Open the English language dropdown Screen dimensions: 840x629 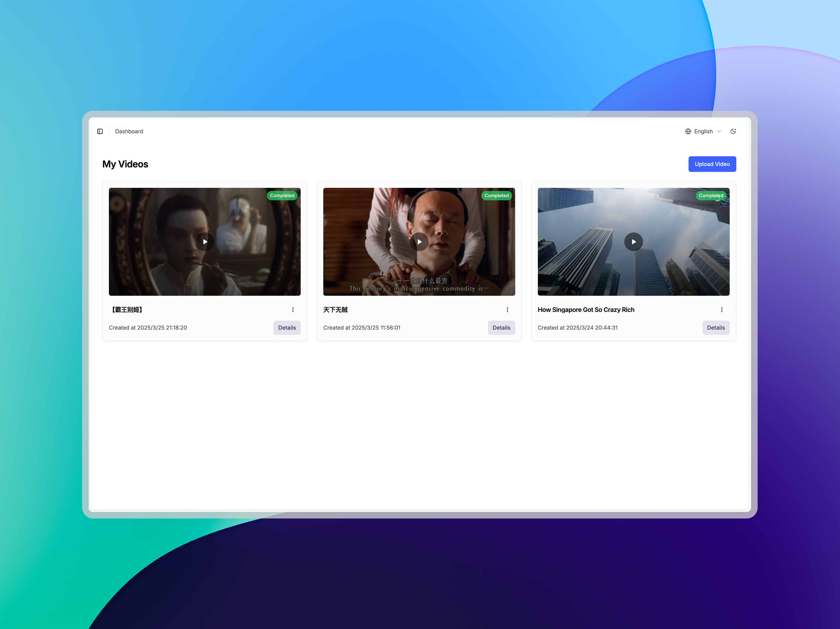pyautogui.click(x=703, y=132)
